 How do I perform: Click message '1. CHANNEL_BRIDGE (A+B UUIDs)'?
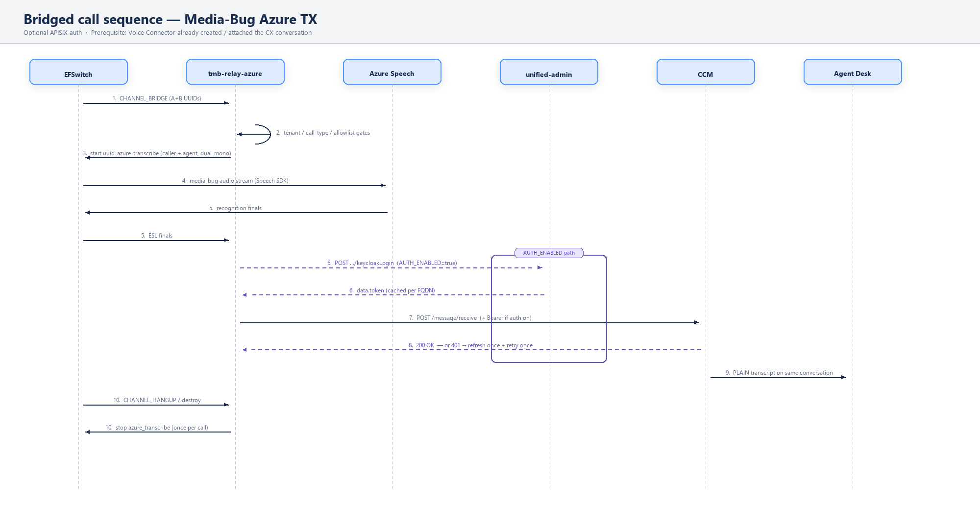[x=157, y=98]
